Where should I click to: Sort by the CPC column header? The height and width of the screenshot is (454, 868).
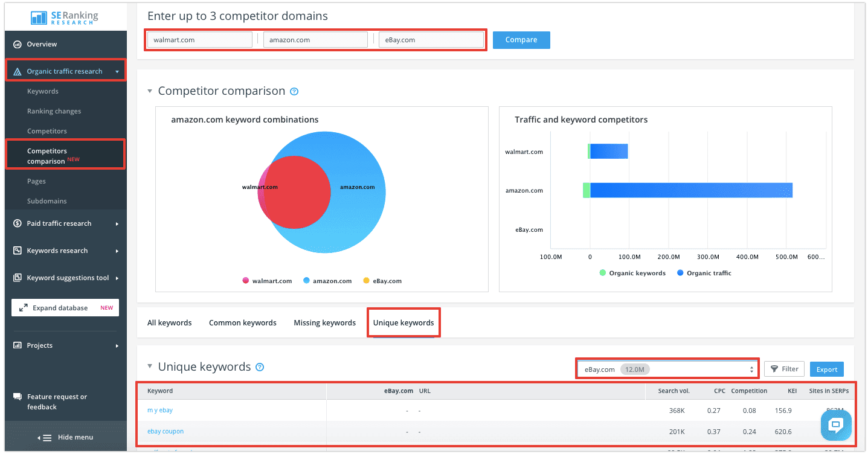pyautogui.click(x=719, y=391)
